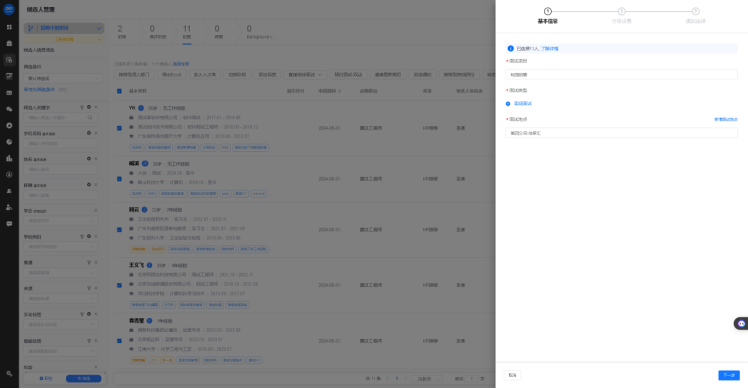Open the Background c... stage tab
Viewport: 748px width, 389px height.
(x=260, y=32)
